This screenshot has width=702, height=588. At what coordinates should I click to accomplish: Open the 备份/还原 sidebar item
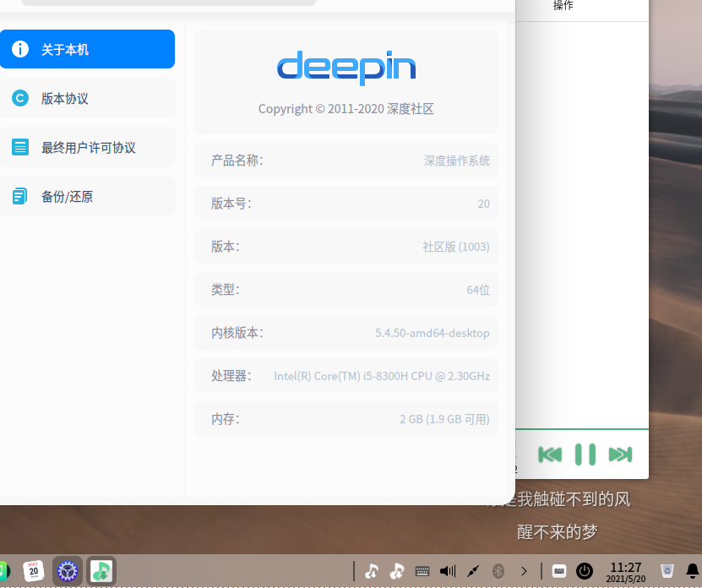[x=87, y=196]
